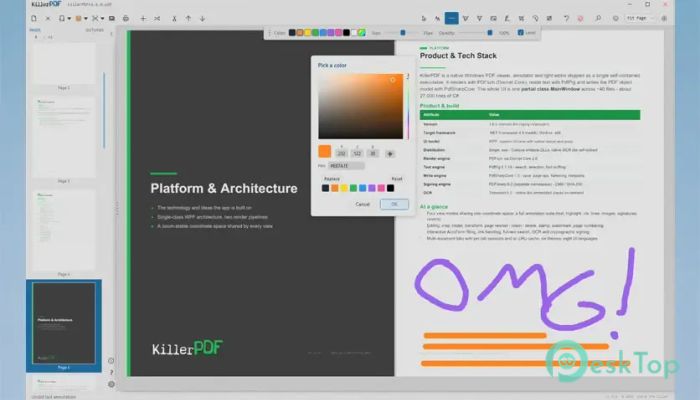Click the X close-document icon in left toolbar
700x400 pixels.
[48, 18]
